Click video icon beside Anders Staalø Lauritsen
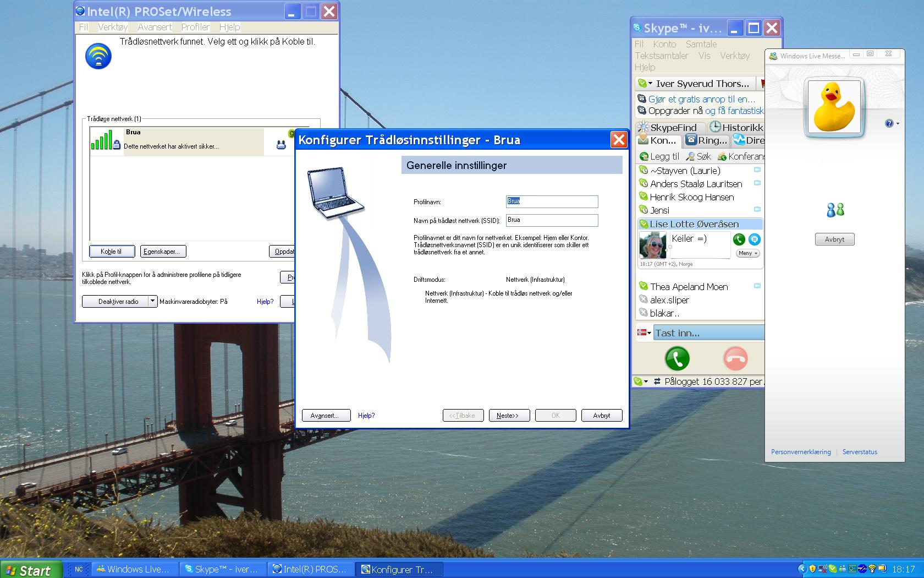This screenshot has height=578, width=924. [757, 183]
